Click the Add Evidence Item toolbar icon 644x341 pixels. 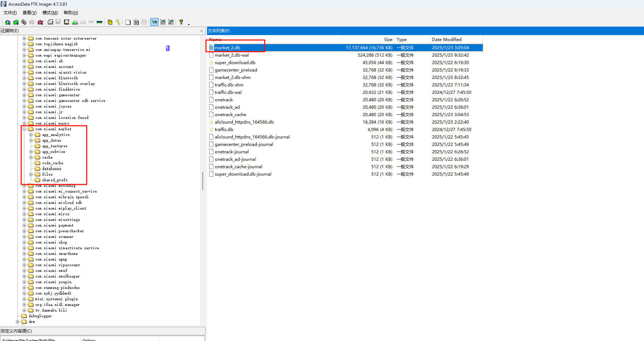pyautogui.click(x=7, y=22)
